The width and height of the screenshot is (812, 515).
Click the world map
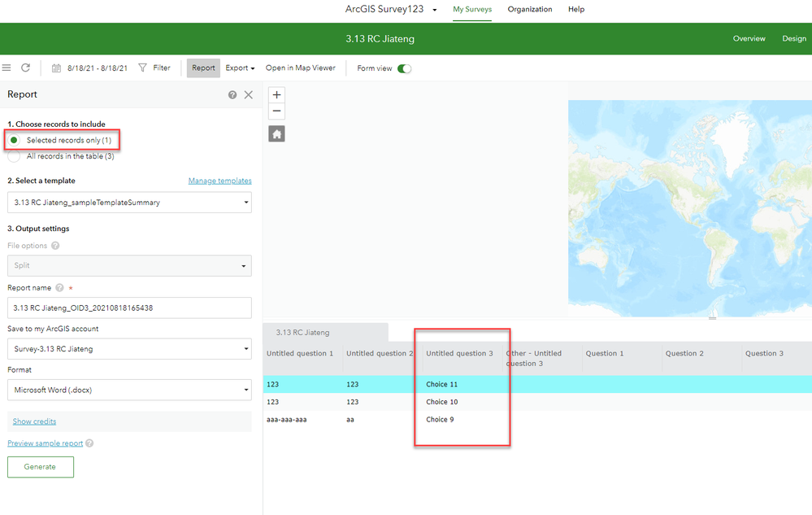[x=690, y=208]
